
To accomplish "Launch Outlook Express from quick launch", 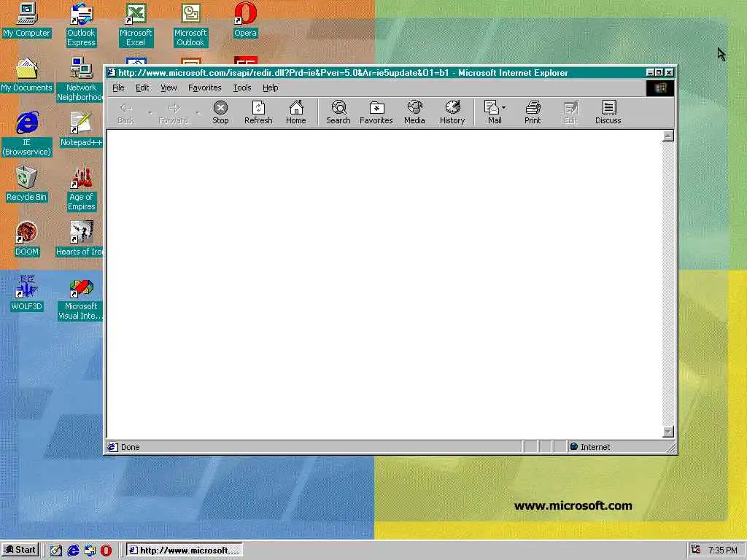I will pyautogui.click(x=90, y=551).
